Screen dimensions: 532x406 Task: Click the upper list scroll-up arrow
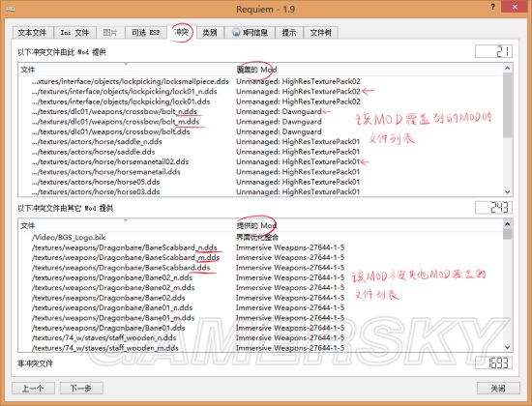507,69
